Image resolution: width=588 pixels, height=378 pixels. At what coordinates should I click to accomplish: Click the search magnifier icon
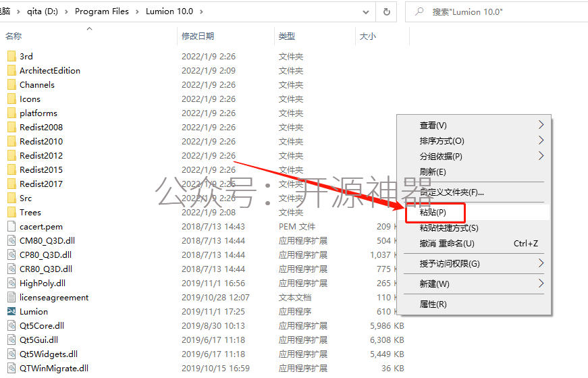click(x=419, y=11)
